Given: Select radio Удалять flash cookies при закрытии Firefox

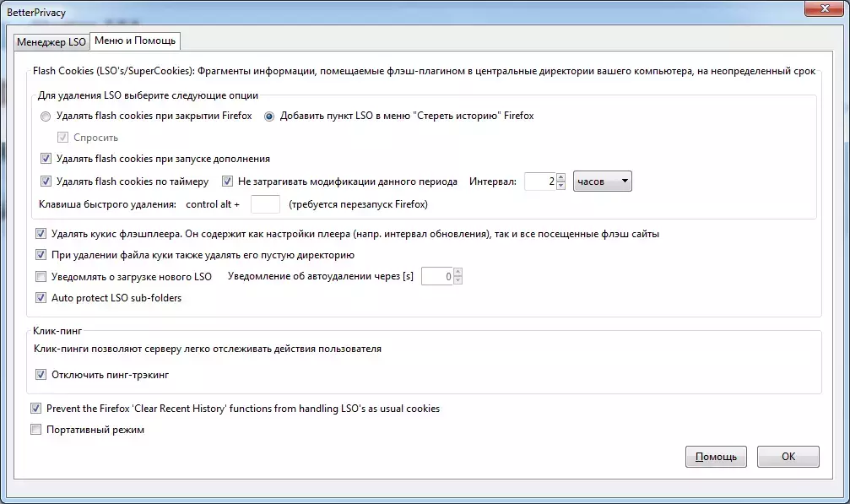Looking at the screenshot, I should click(x=46, y=116).
